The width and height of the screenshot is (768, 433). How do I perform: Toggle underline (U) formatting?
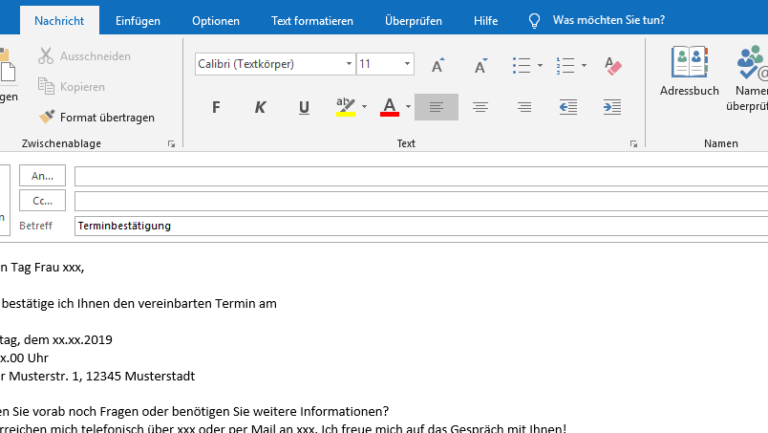coord(304,107)
